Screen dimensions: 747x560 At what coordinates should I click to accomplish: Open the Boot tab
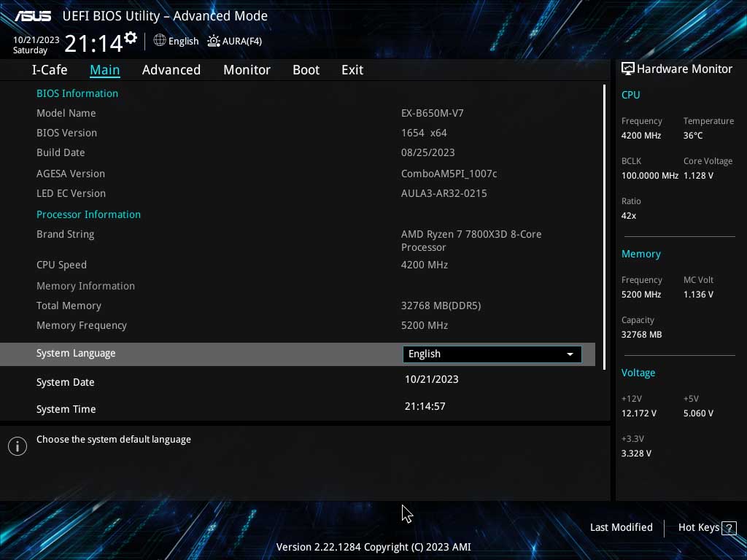coord(306,70)
